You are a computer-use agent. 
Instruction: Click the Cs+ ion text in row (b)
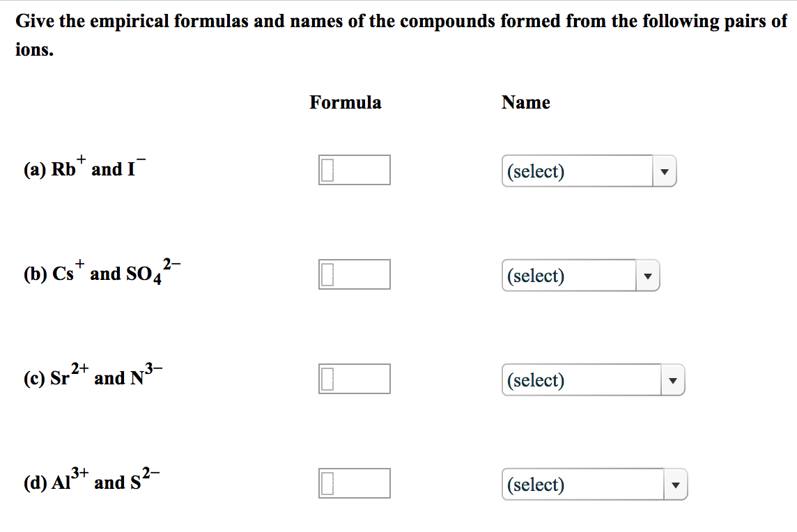point(65,273)
